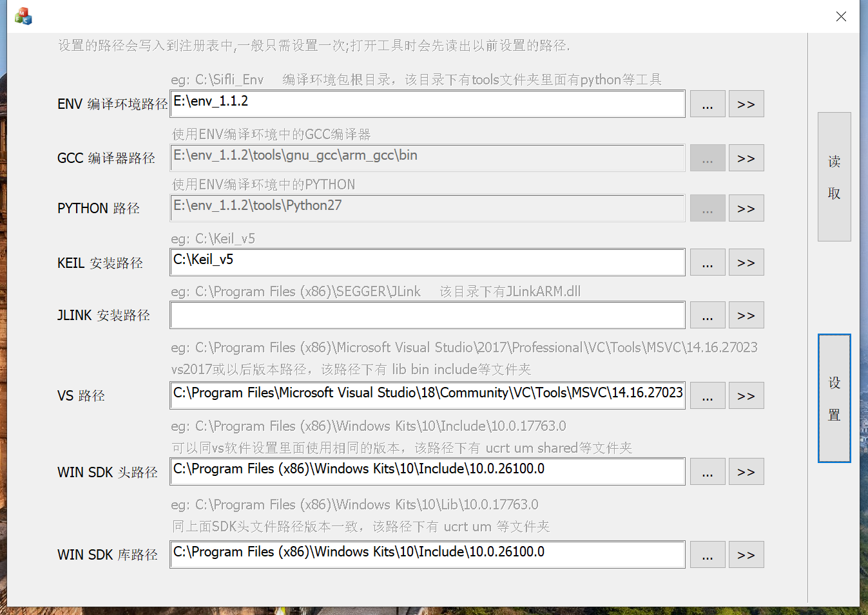Click the 读取 (read) button
Viewport: 868px width, 615px height.
pyautogui.click(x=834, y=177)
